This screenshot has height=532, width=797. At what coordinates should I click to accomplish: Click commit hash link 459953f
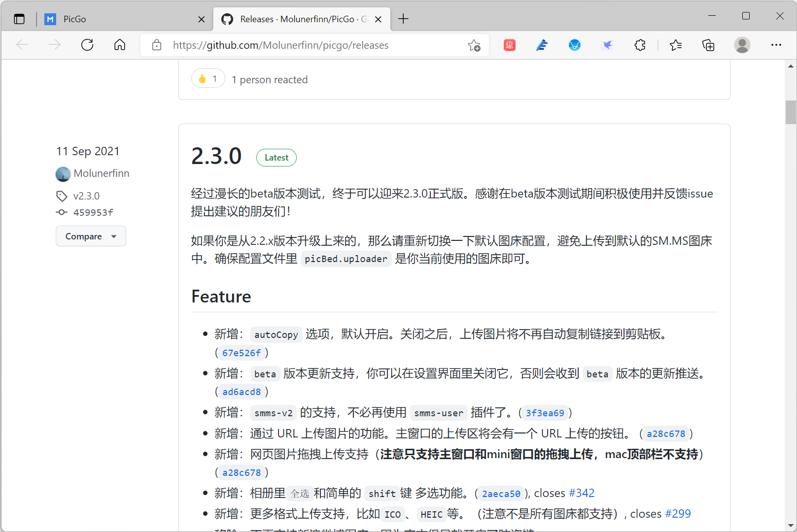point(93,212)
